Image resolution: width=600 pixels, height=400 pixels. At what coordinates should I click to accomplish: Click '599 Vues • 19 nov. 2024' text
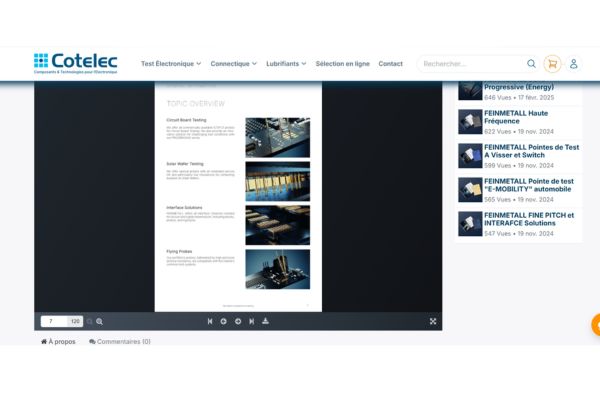click(518, 165)
